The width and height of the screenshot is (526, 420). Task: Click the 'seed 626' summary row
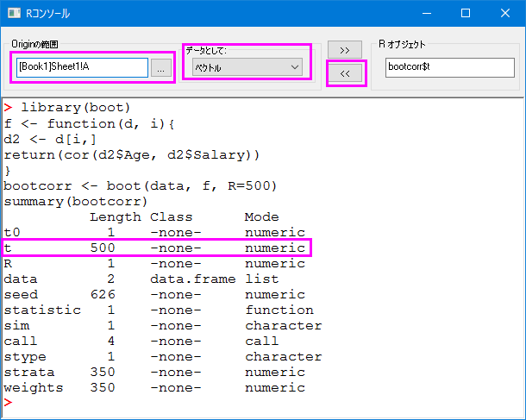tap(154, 295)
